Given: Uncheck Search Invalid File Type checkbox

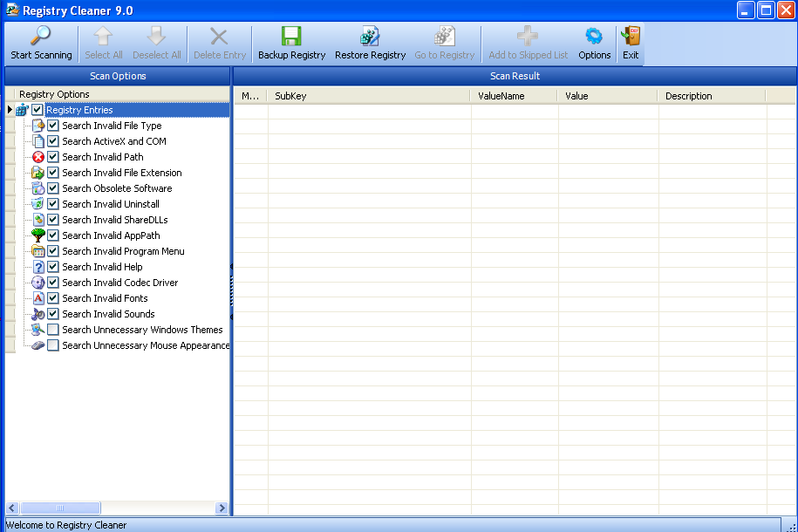Looking at the screenshot, I should (x=53, y=126).
